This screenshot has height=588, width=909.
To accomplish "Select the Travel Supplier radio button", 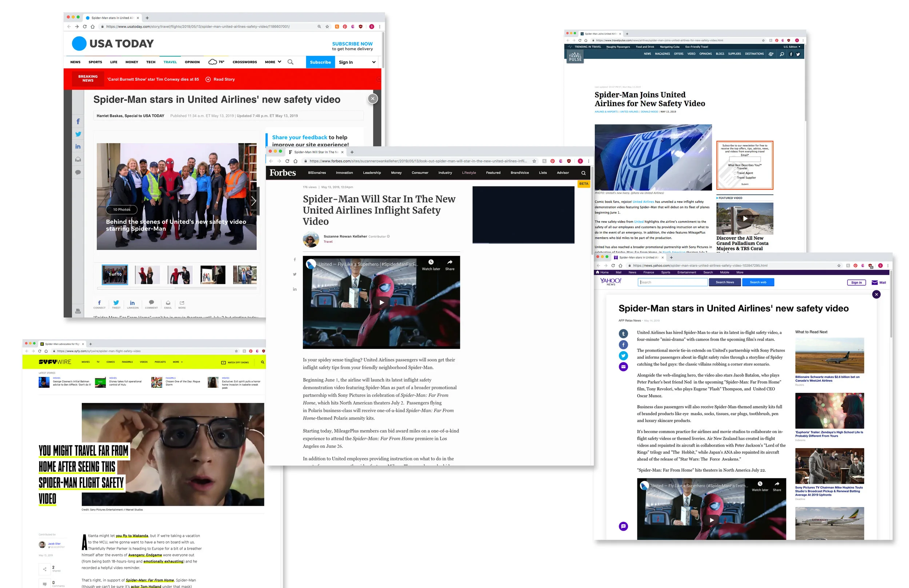I will [735, 178].
